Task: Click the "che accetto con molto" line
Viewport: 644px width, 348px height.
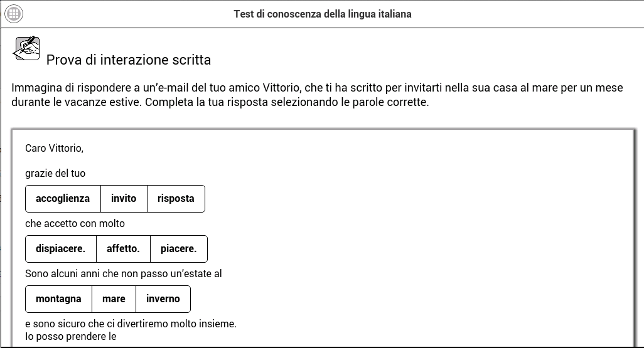Action: point(75,223)
